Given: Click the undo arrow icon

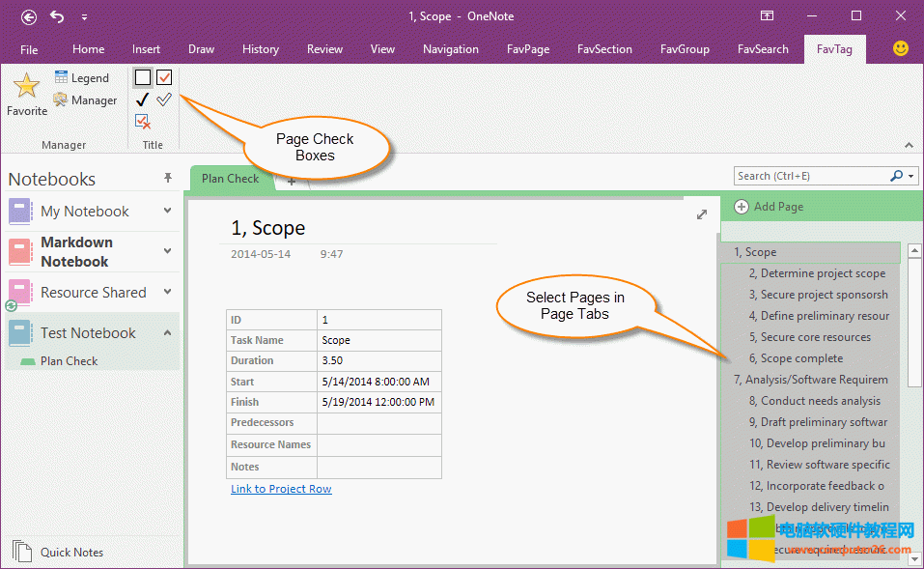Looking at the screenshot, I should pyautogui.click(x=57, y=16).
